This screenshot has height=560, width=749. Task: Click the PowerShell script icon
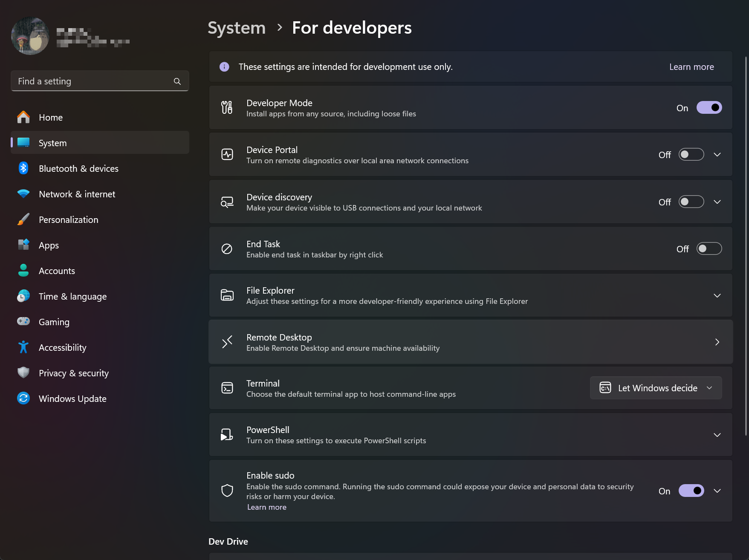pyautogui.click(x=227, y=434)
